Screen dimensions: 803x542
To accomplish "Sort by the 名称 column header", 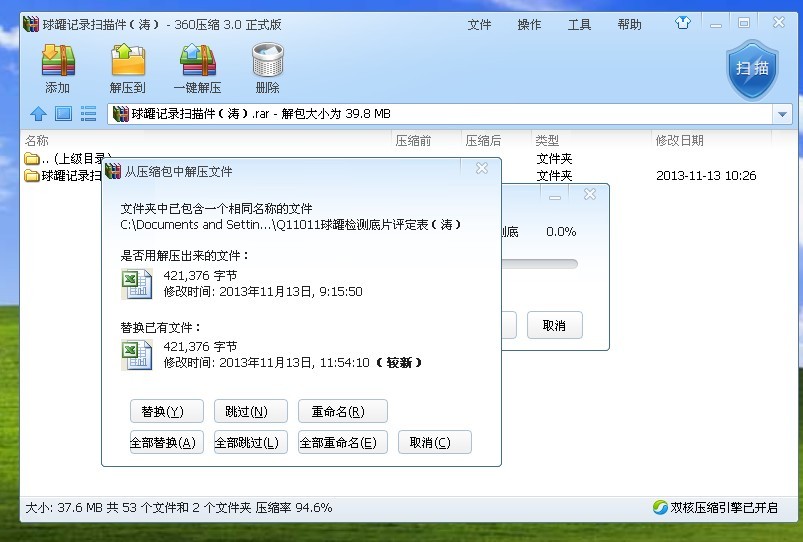I will (x=37, y=140).
